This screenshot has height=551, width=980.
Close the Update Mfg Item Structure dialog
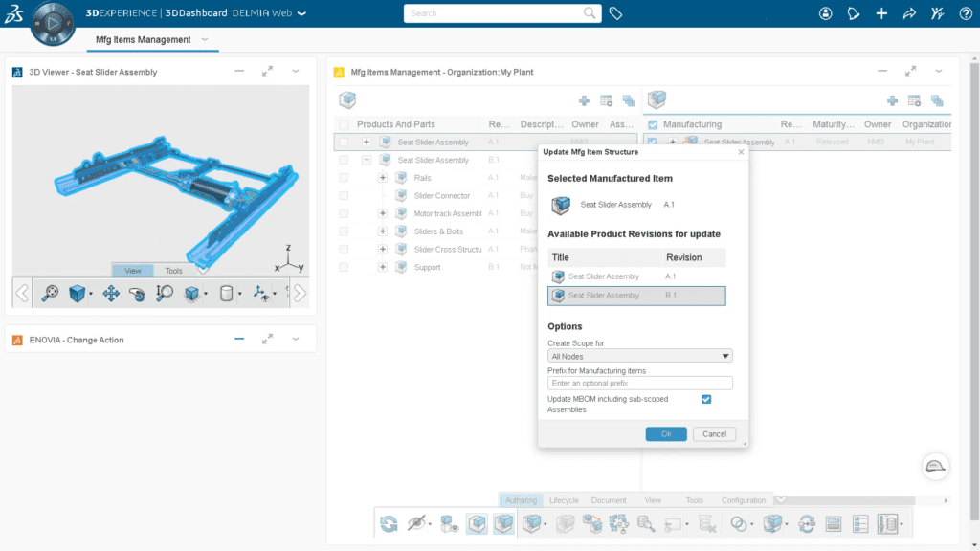click(x=741, y=152)
